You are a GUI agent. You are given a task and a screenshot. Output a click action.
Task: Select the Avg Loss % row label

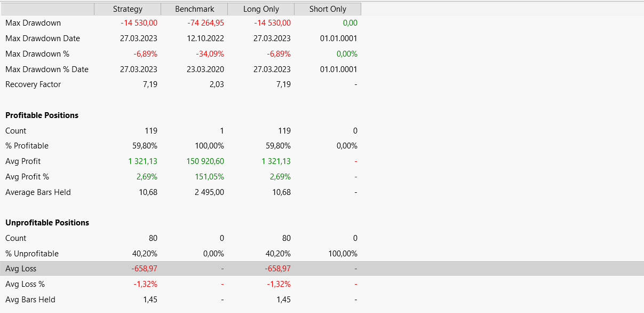tap(25, 284)
